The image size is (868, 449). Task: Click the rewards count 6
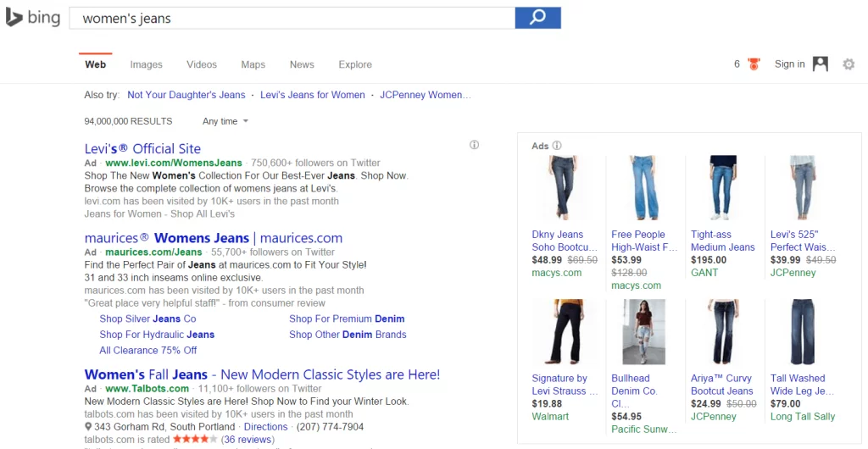737,64
